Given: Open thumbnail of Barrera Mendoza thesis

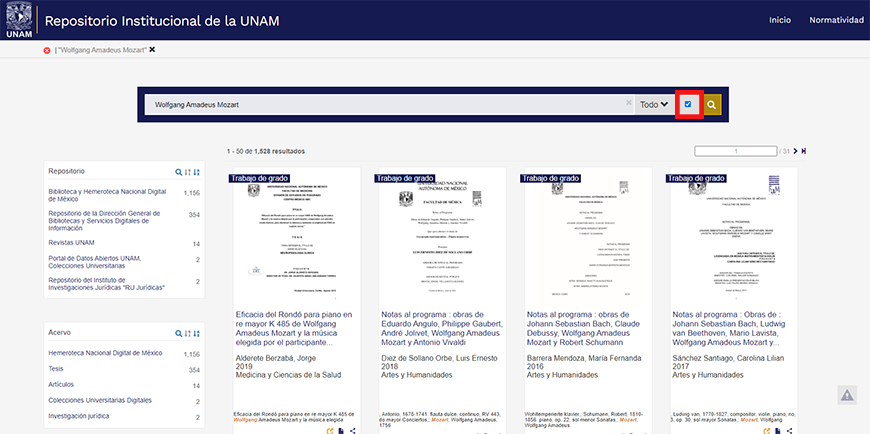Looking at the screenshot, I should coord(588,238).
